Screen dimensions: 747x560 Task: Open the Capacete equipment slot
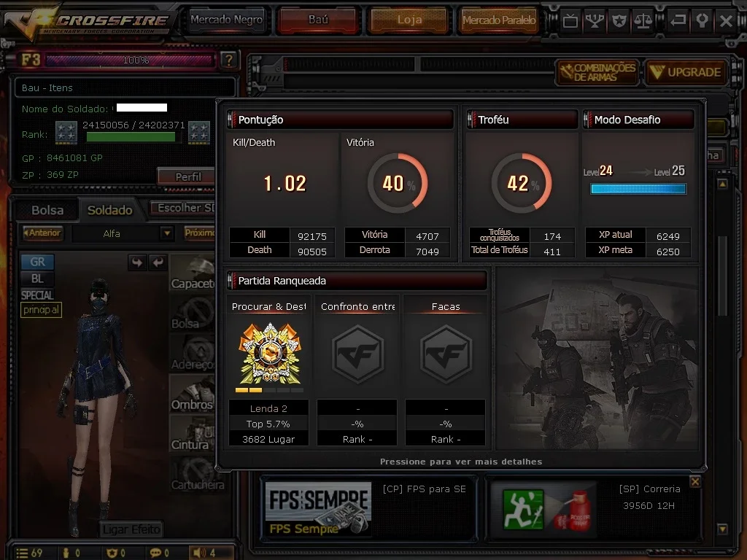[192, 273]
